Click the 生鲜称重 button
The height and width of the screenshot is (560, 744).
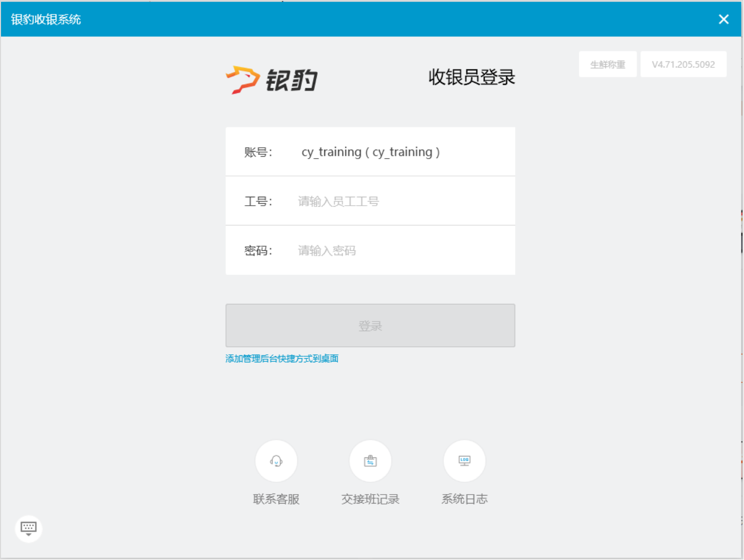pyautogui.click(x=608, y=64)
